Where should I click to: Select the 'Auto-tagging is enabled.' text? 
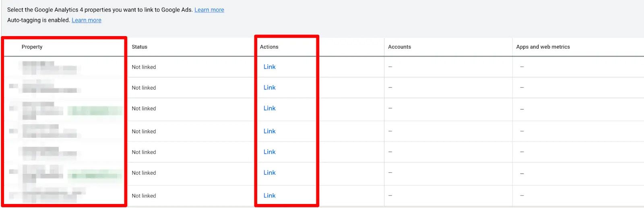pos(39,20)
